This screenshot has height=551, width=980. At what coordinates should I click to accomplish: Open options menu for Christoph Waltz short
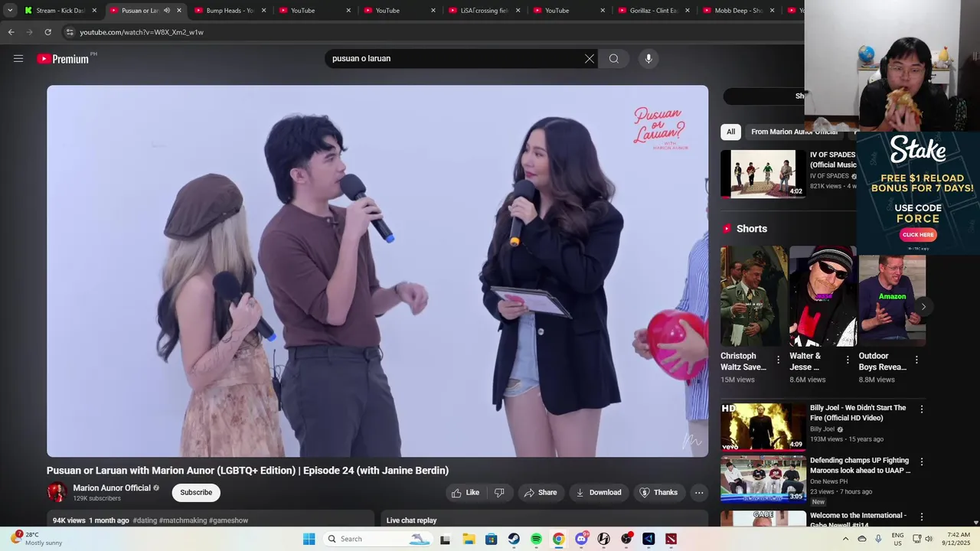(778, 360)
